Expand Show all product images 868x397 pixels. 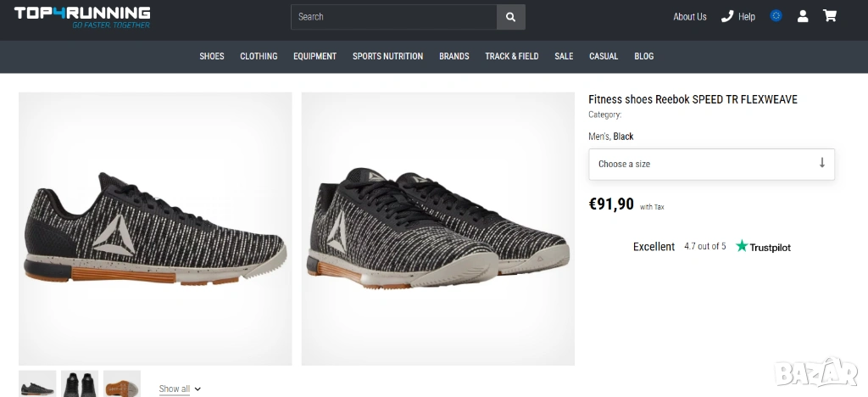click(x=180, y=389)
